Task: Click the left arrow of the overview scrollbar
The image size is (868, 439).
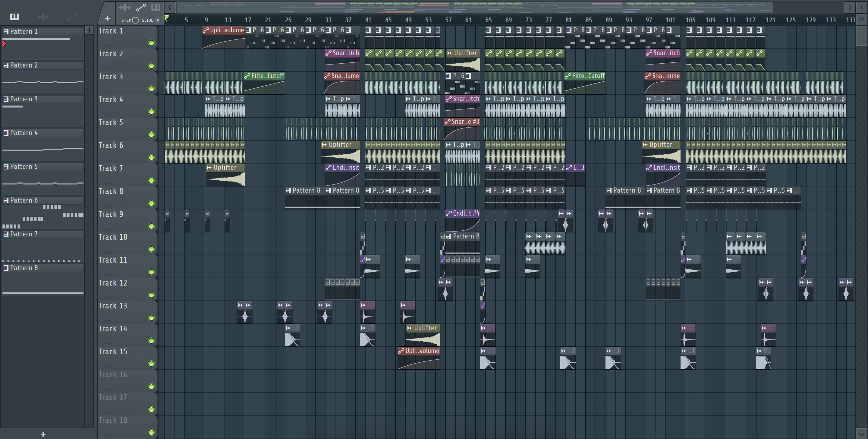Action: [170, 8]
